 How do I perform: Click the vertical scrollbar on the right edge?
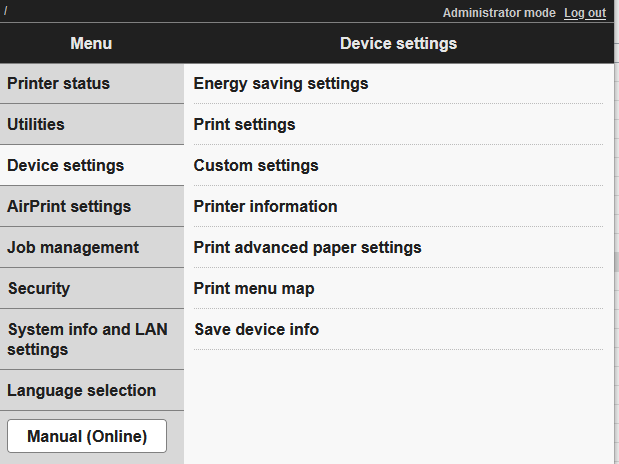point(614,260)
